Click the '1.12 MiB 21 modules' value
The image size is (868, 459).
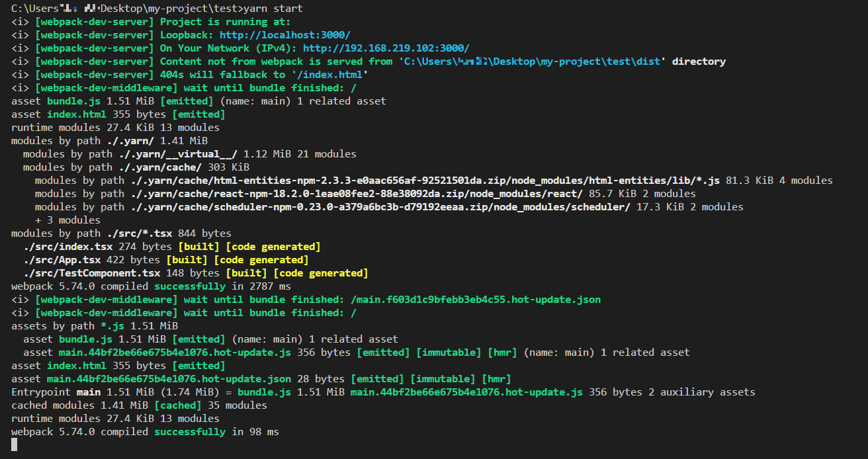[x=300, y=154]
